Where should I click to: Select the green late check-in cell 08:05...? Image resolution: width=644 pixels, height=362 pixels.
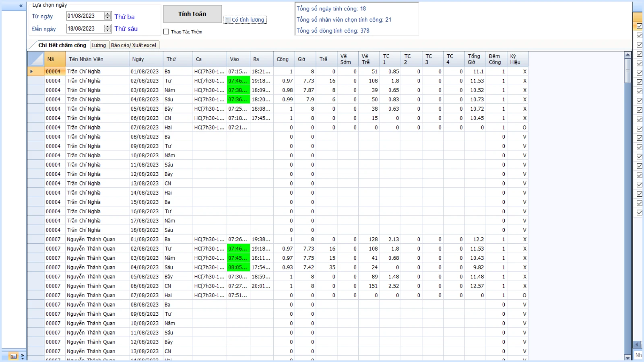238,267
